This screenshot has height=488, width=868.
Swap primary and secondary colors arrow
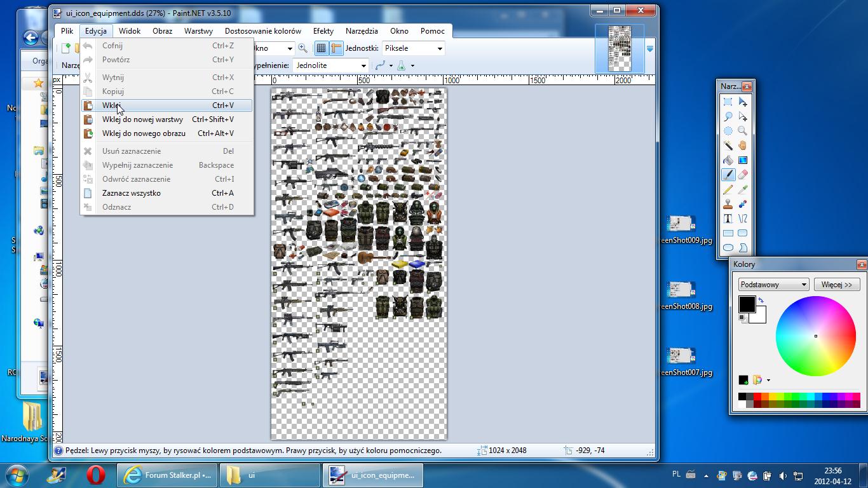click(761, 300)
